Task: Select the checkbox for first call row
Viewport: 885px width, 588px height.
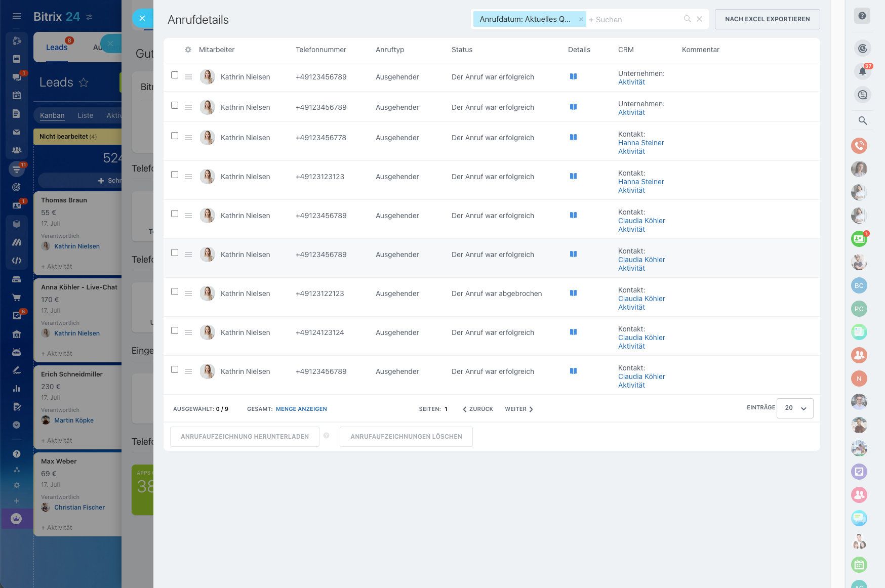Action: [175, 75]
